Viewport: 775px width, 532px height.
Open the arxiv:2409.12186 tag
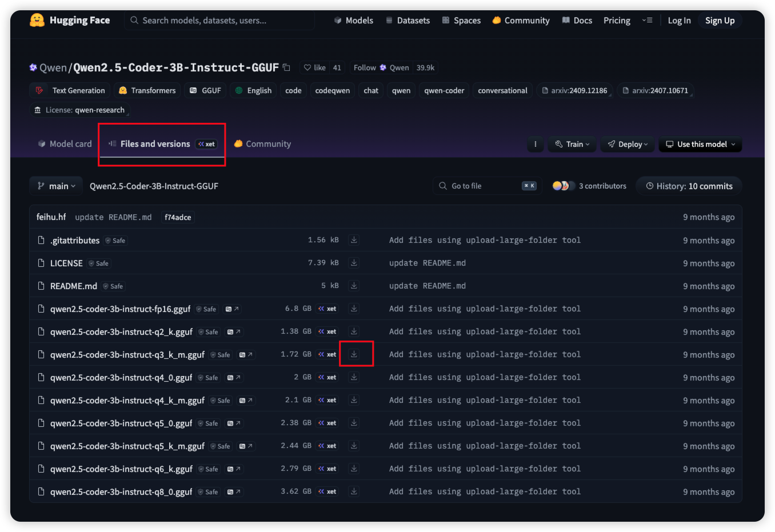(574, 90)
